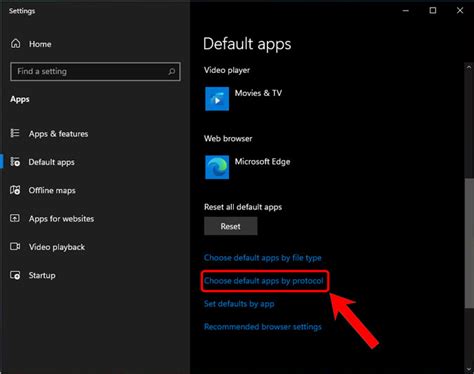
Task: Click the Startup sidebar icon
Action: pyautogui.click(x=15, y=275)
